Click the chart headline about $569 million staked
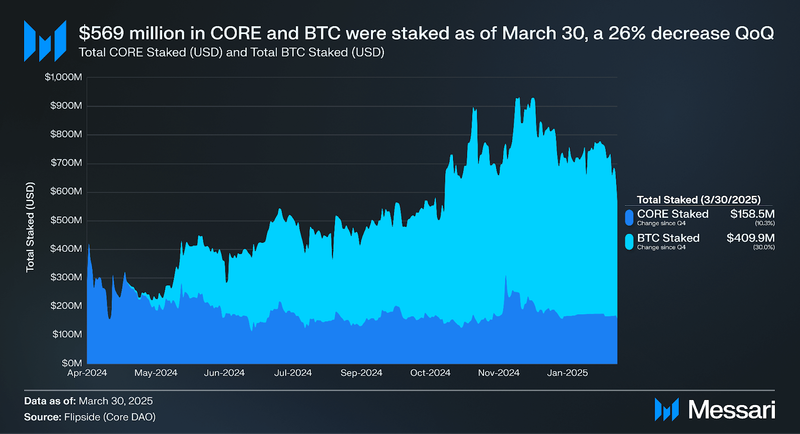800x434 pixels. (426, 33)
